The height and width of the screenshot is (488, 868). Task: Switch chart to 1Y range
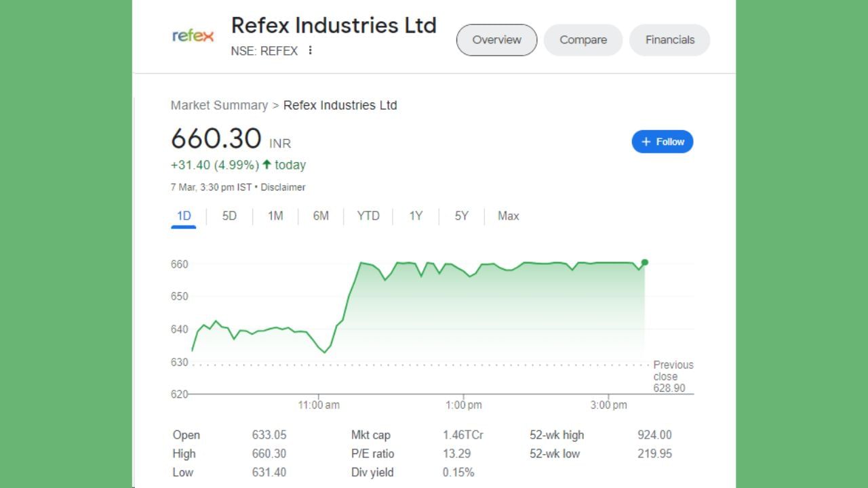point(416,216)
